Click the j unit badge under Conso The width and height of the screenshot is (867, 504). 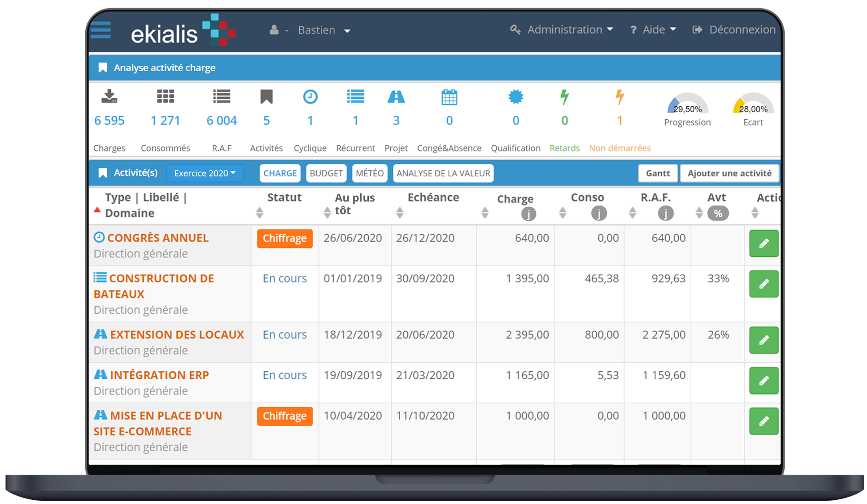(x=599, y=213)
